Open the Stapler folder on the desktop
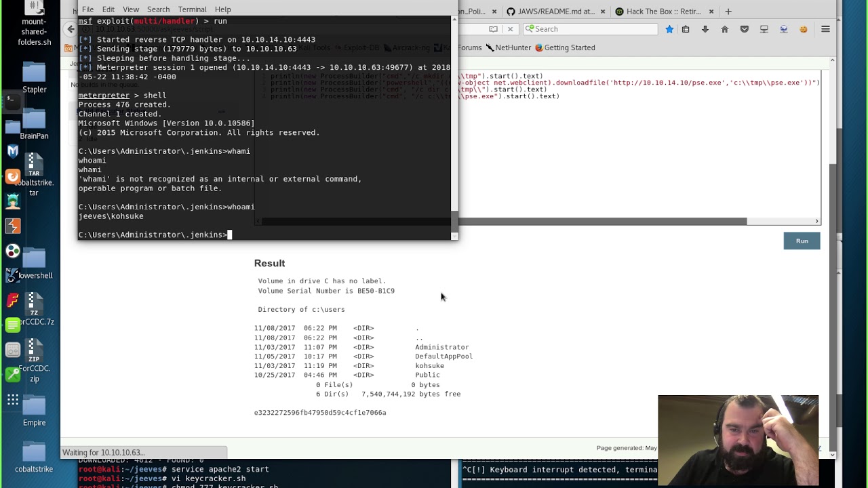 [x=34, y=77]
